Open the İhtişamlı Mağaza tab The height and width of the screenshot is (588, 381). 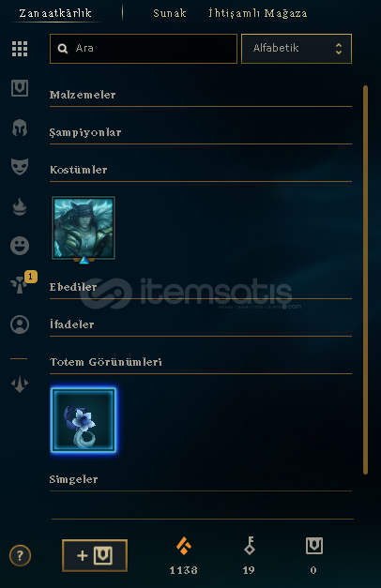(258, 13)
